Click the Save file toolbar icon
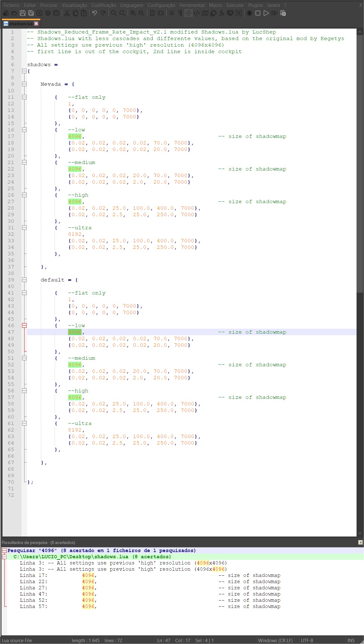 [x=22, y=13]
